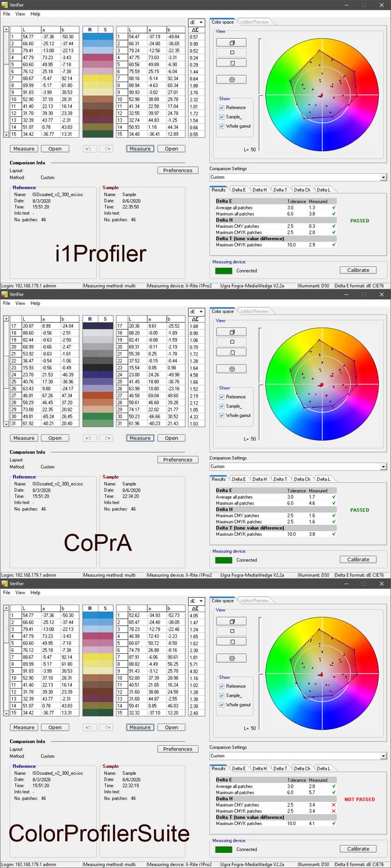Click patch 1 blue swatch in i1Profiler window
Image resolution: width=391 pixels, height=868 pixels.
pos(98,36)
